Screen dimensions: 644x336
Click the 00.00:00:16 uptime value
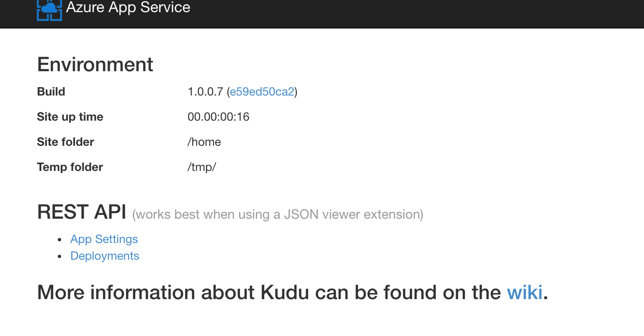pos(218,117)
